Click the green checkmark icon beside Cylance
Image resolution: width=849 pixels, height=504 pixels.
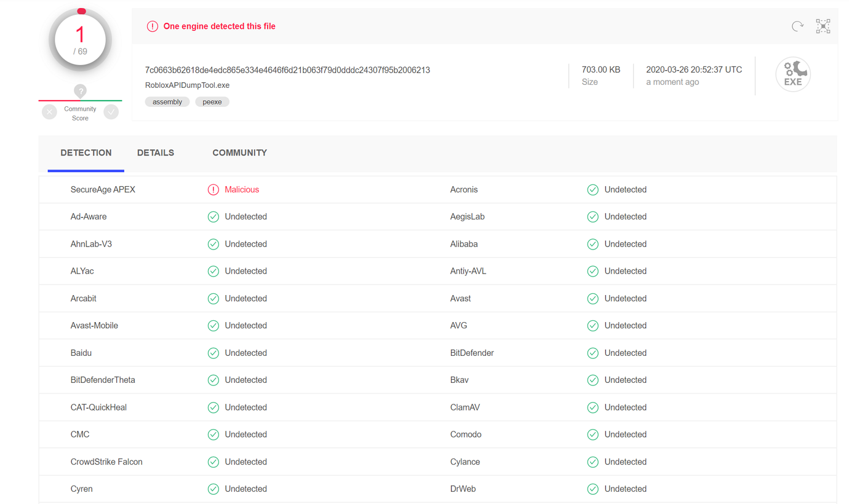point(592,462)
